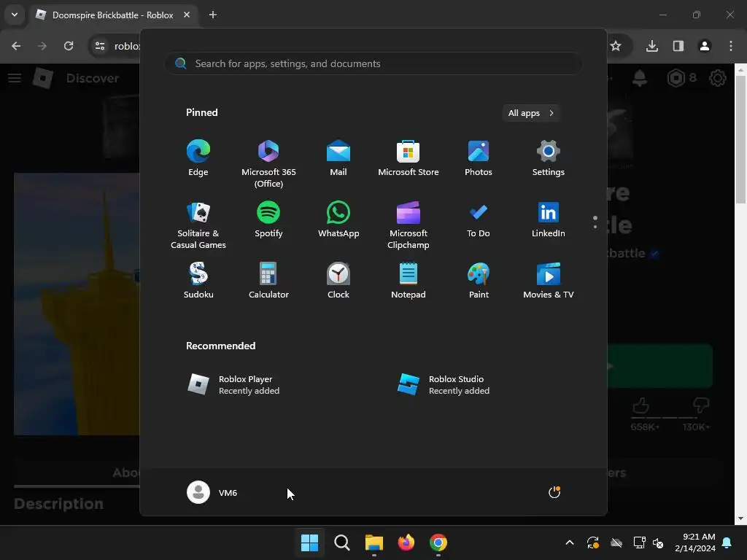Open a new Chrome tab
Image resolution: width=747 pixels, height=560 pixels.
click(x=213, y=15)
